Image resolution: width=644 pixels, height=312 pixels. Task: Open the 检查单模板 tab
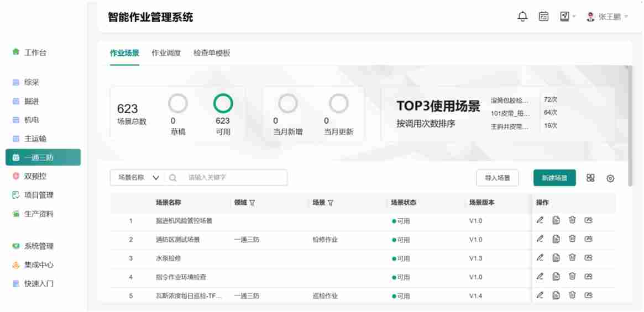pos(212,53)
